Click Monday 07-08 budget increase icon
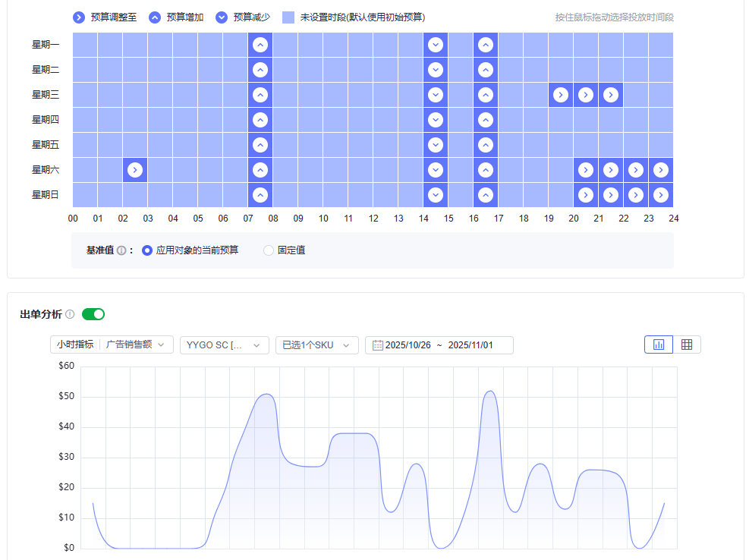 tap(260, 45)
